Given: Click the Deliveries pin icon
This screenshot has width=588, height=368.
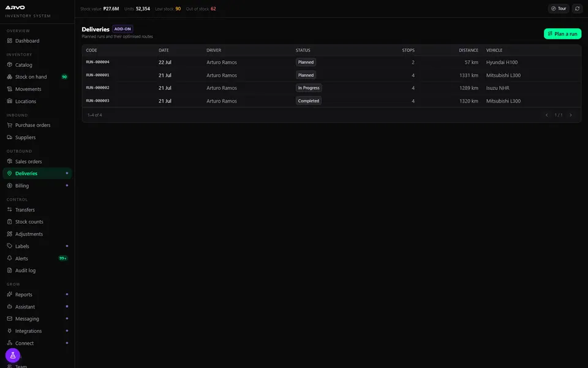Looking at the screenshot, I should tap(10, 173).
